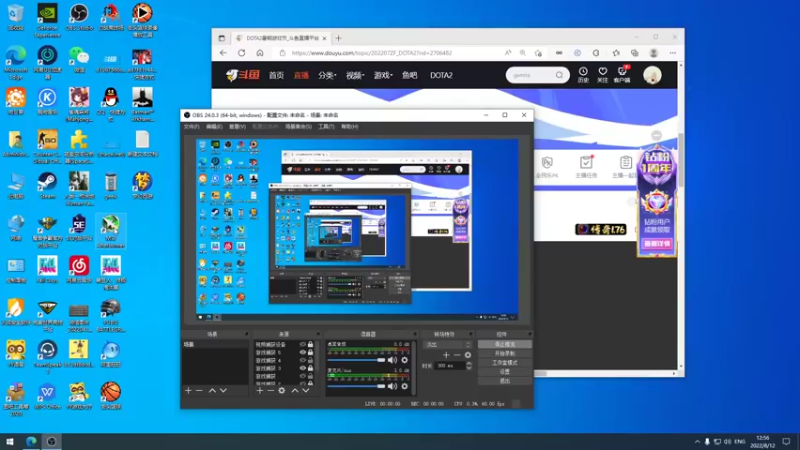Open desktop audio settings gear in mixer
800x450 pixels.
point(405,360)
